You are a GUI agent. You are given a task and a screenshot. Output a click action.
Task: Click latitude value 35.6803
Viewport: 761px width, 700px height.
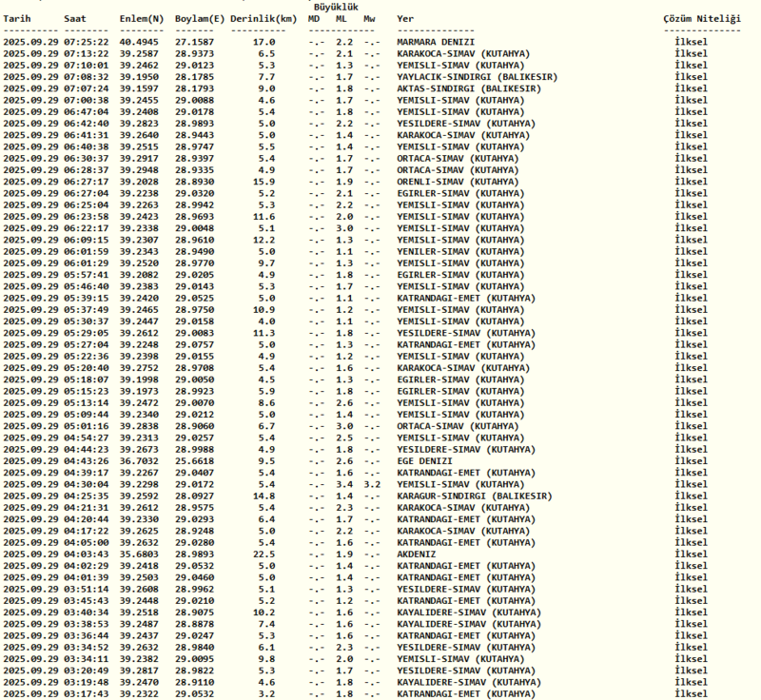139,554
